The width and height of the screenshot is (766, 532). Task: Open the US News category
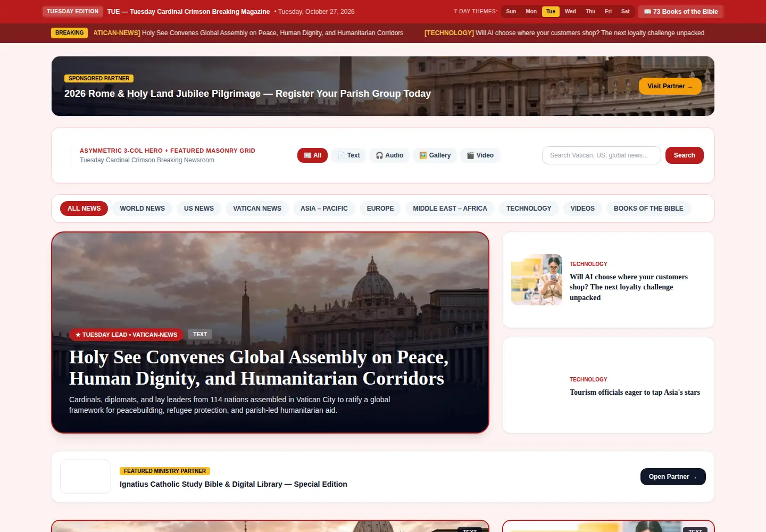pos(199,209)
